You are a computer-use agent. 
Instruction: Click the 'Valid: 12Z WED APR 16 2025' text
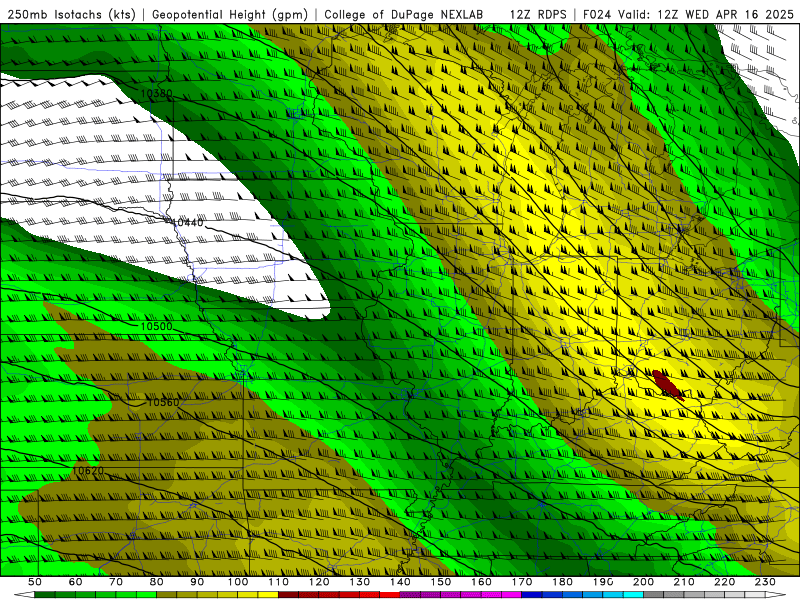click(x=706, y=15)
